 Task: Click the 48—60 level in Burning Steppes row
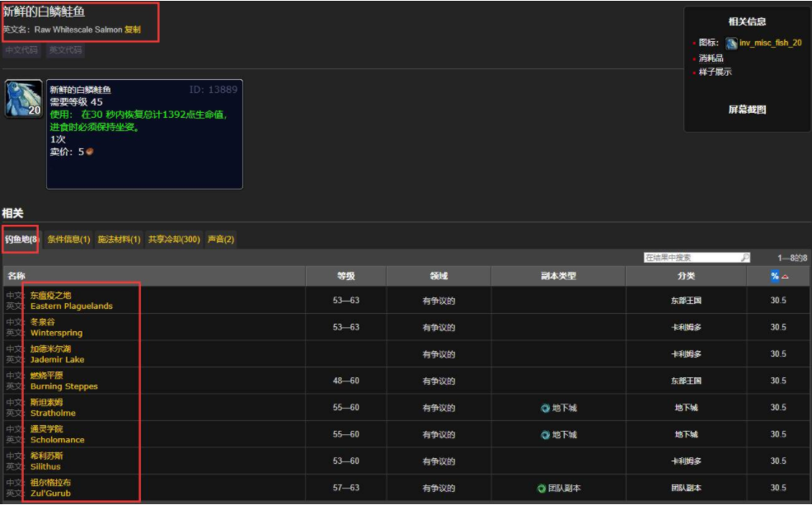click(x=346, y=381)
